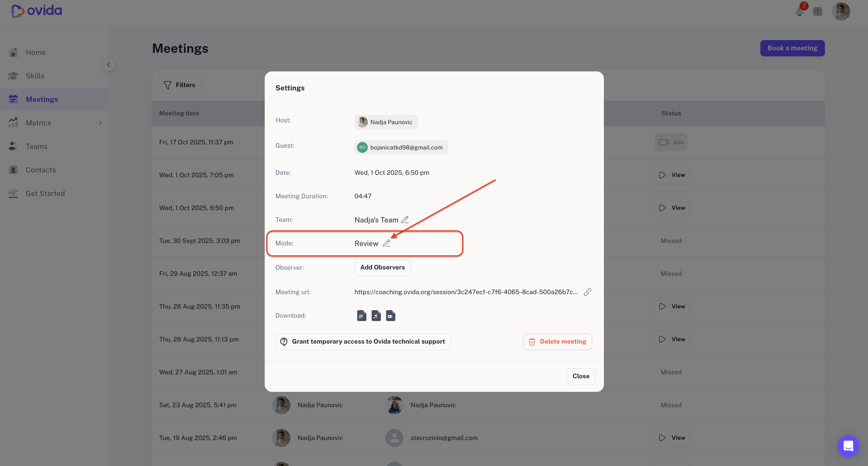This screenshot has height=466, width=868.
Task: Click the guest bojanicatkd98@gmail.com chip
Action: [401, 147]
